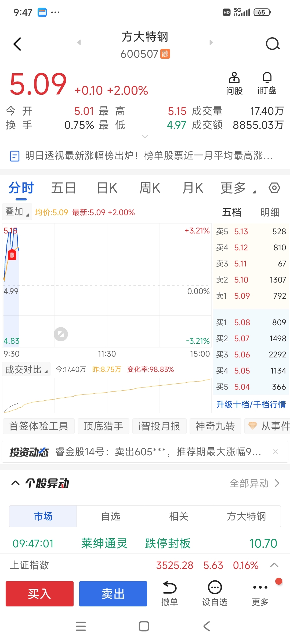Screen dimensions: 290x644
Task: Tap 买3 price 5.06 row
Action: [251, 354]
